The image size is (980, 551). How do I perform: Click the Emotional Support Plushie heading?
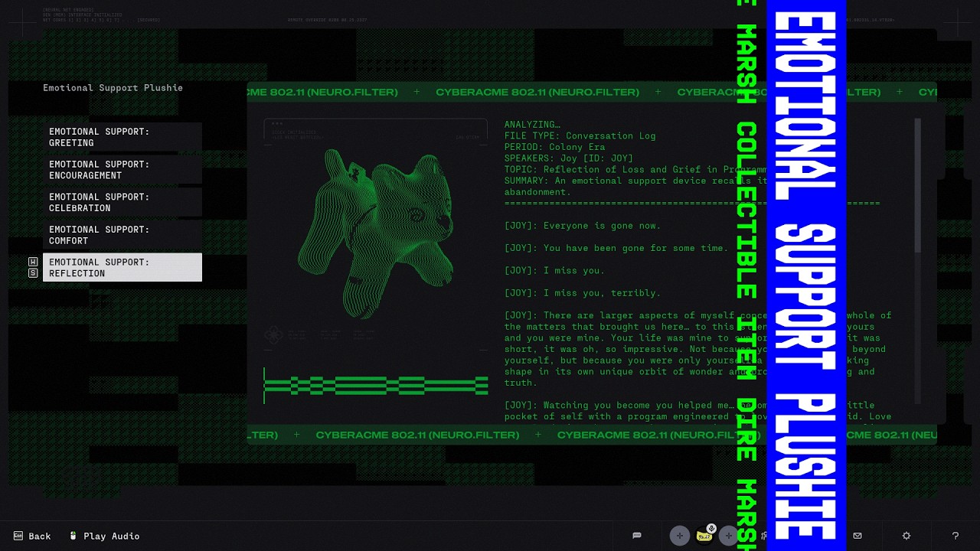[x=113, y=88]
